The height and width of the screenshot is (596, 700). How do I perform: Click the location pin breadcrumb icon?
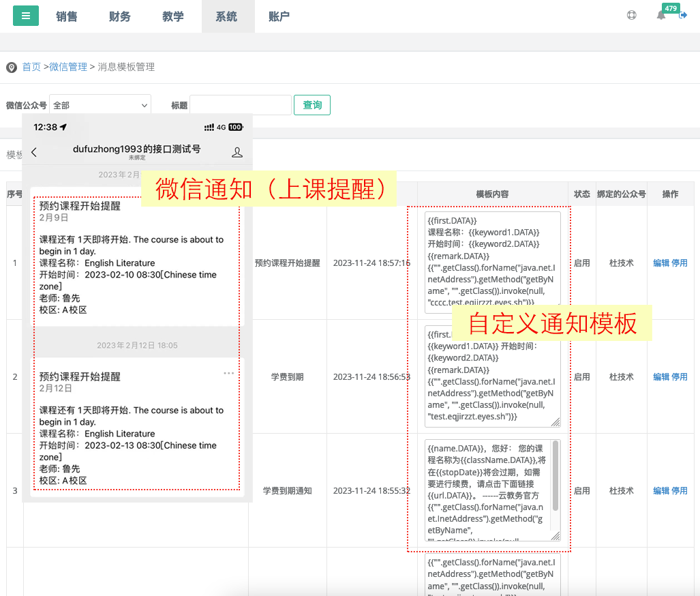point(12,68)
